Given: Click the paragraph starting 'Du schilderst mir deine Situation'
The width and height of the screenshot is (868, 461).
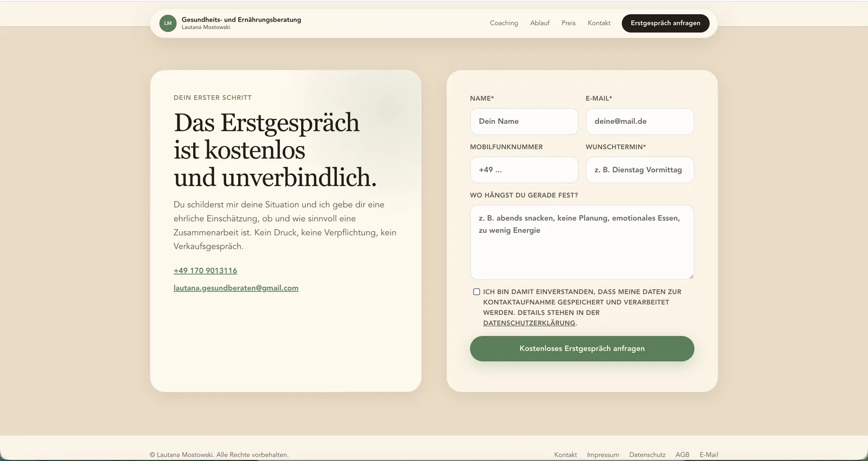Looking at the screenshot, I should pos(285,225).
